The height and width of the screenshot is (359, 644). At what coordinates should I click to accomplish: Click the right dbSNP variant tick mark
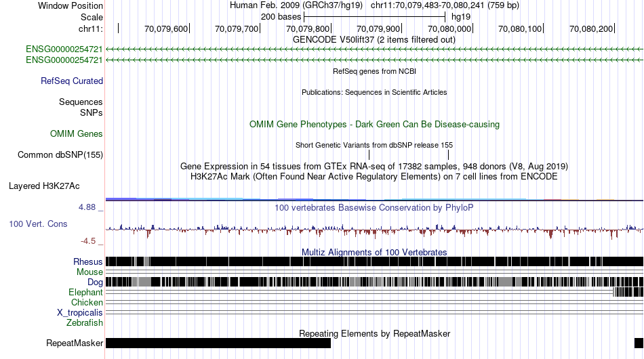pyautogui.click(x=449, y=154)
